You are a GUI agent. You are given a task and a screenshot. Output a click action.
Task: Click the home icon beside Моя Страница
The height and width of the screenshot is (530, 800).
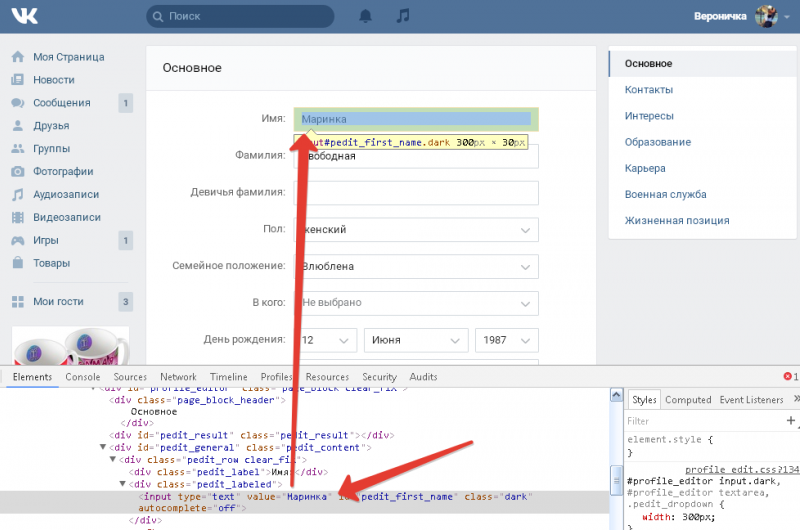[18, 57]
